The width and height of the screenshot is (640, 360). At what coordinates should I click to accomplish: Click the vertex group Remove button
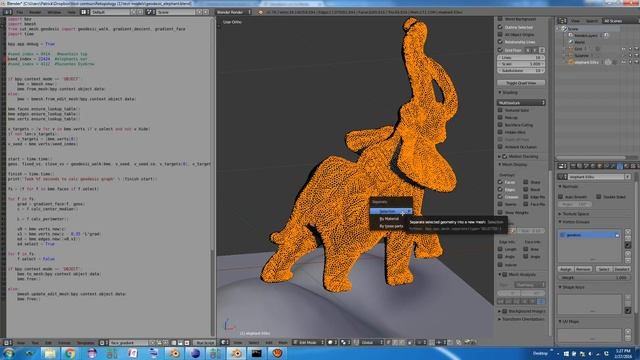pyautogui.click(x=583, y=269)
